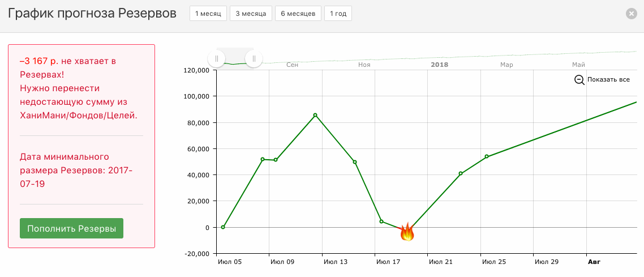Select the data point just above zero before fire
Image resolution: width=644 pixels, height=277 pixels.
[x=381, y=221]
